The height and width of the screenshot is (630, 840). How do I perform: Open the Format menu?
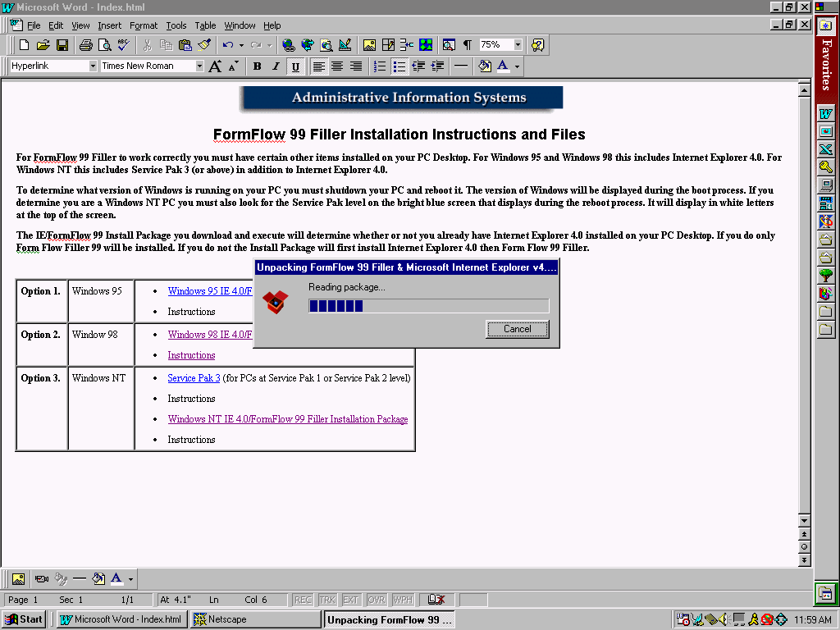144,25
